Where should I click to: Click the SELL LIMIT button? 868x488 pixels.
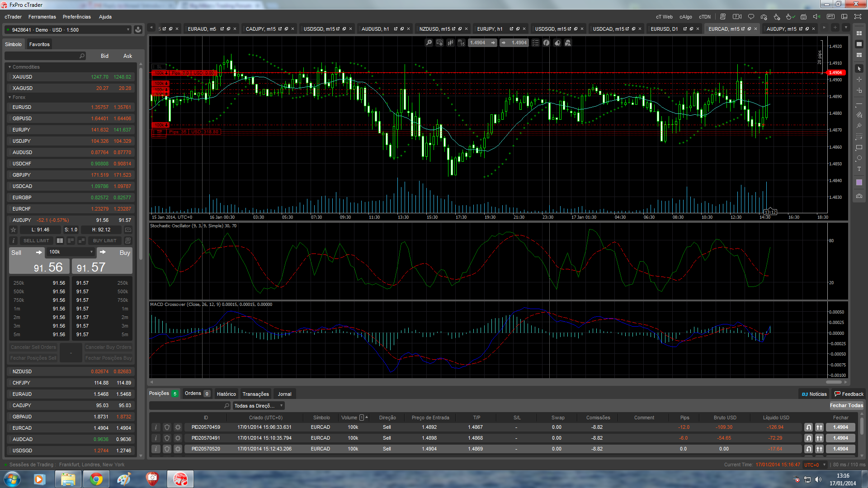coord(36,241)
